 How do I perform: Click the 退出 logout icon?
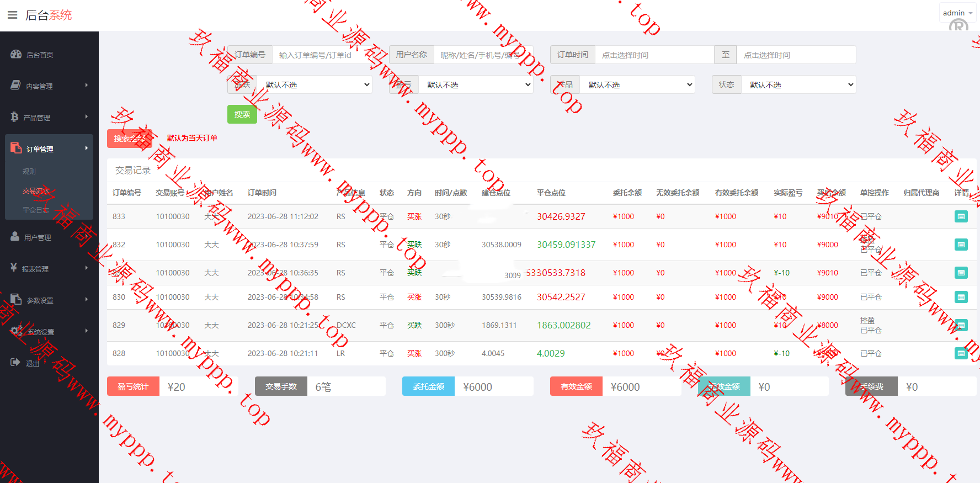click(x=15, y=363)
